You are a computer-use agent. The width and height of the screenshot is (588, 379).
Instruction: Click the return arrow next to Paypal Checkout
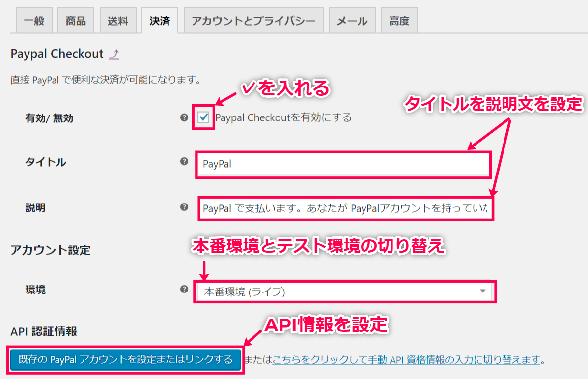tap(114, 55)
